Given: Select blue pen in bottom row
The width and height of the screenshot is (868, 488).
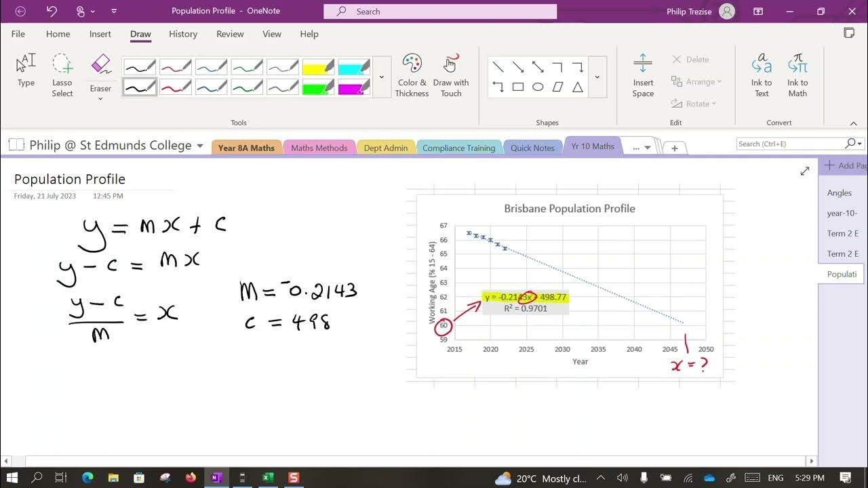Looking at the screenshot, I should pos(212,87).
